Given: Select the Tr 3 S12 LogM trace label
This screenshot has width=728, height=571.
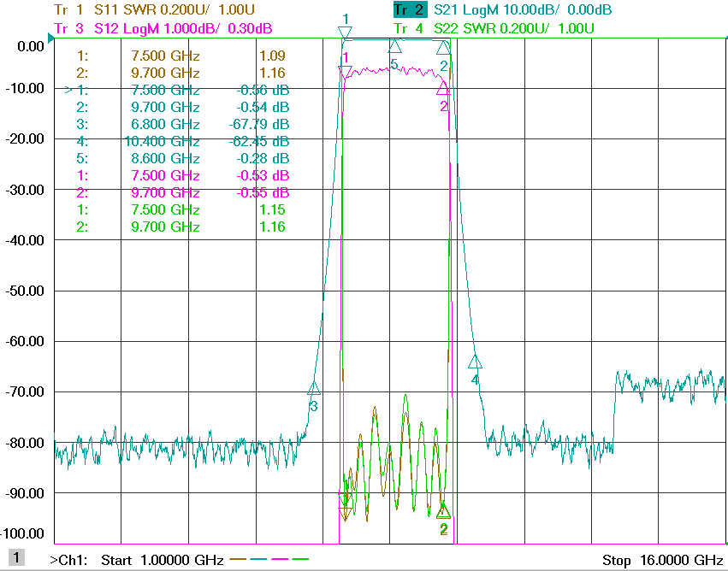Looking at the screenshot, I should point(163,28).
